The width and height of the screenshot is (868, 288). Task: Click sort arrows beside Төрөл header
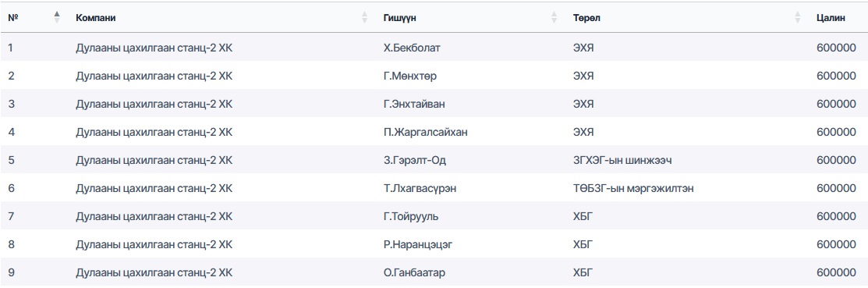(x=798, y=18)
